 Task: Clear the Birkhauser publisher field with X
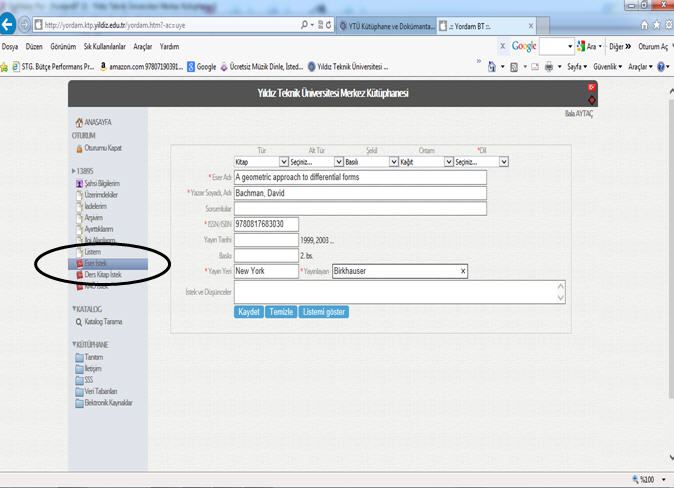click(463, 271)
